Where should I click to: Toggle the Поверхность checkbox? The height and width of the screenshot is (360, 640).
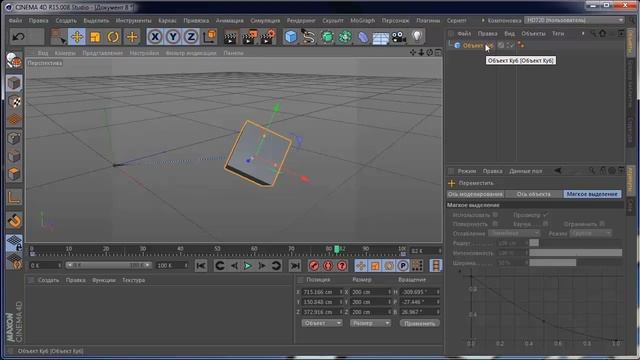(495, 224)
